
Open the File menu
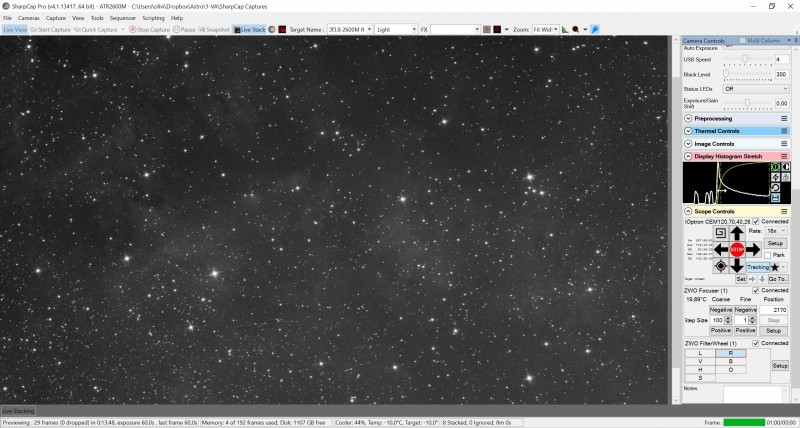coord(7,18)
